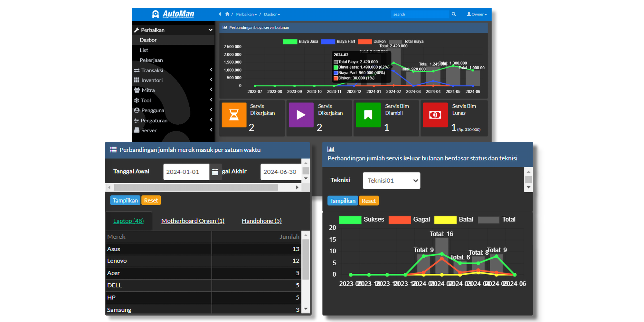This screenshot has width=644, height=322.
Task: Open the Teknisi01 dropdown
Action: pyautogui.click(x=391, y=180)
